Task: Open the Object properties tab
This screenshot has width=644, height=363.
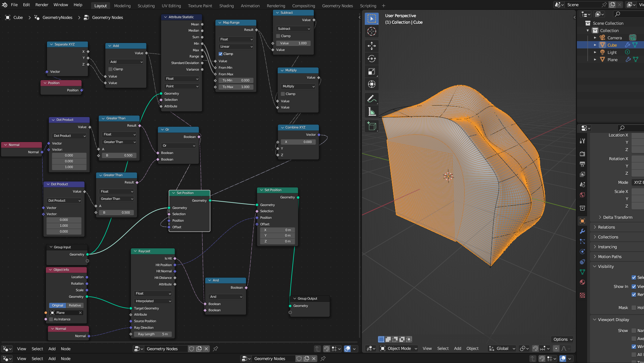Action: pos(582,221)
